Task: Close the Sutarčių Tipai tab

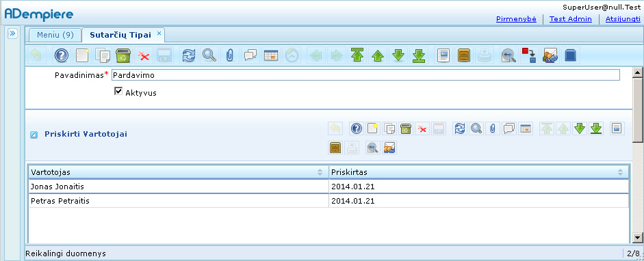Action: pos(159,33)
